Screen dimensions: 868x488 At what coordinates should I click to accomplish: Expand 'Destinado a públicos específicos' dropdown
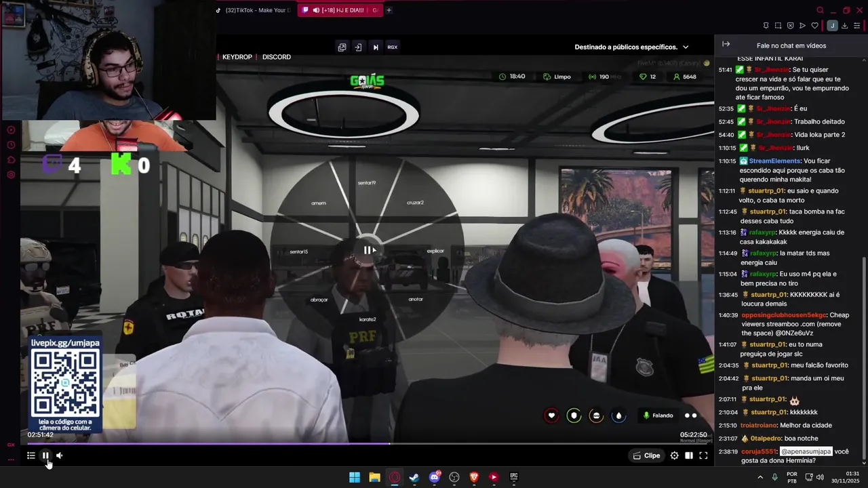click(x=631, y=47)
